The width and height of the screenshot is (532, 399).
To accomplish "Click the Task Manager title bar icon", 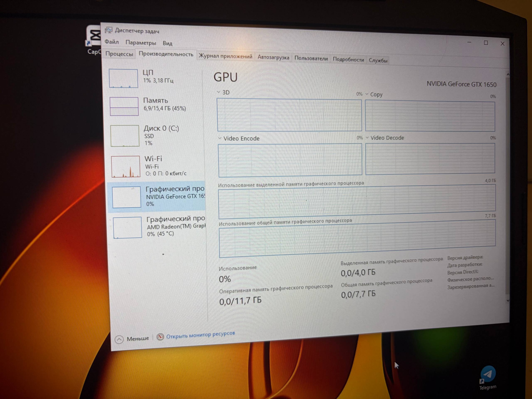I will pyautogui.click(x=108, y=30).
